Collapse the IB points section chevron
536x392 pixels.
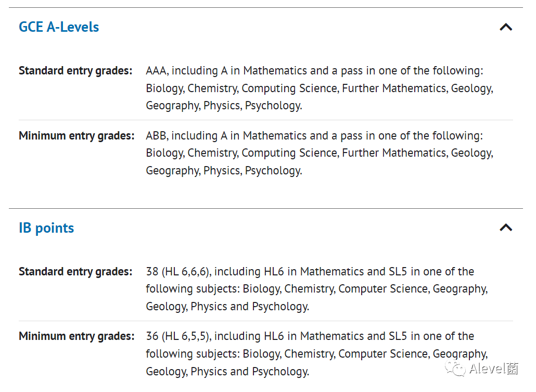tap(506, 227)
